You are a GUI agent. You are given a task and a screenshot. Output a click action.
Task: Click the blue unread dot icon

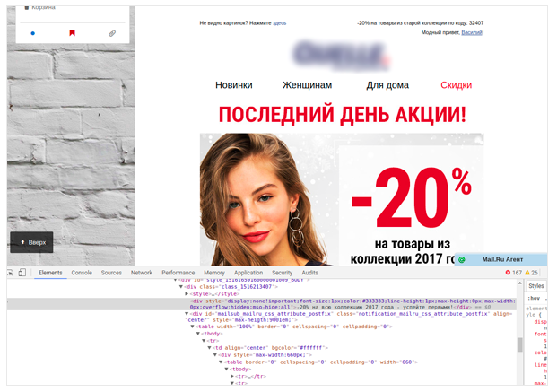pyautogui.click(x=32, y=33)
